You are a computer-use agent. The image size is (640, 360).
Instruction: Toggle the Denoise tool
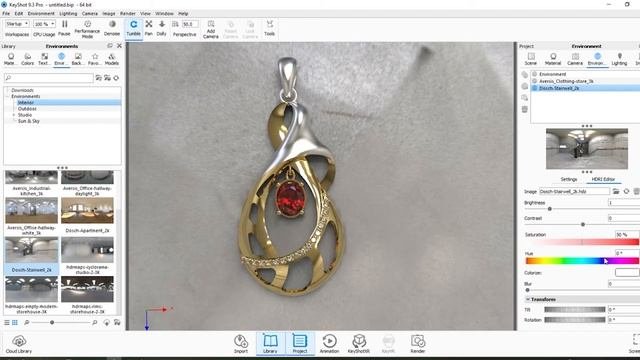click(x=112, y=28)
